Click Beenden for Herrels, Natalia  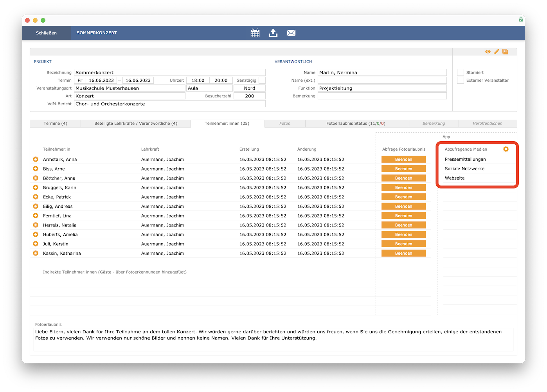(x=404, y=225)
